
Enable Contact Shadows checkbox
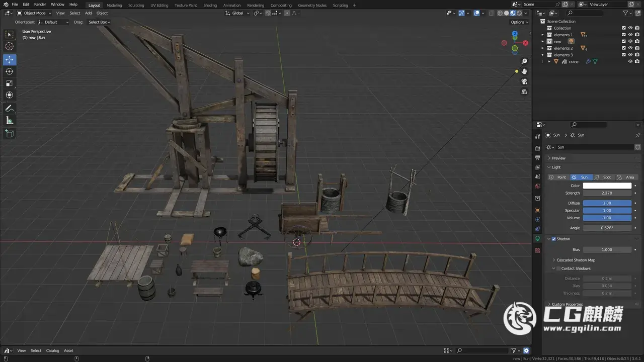tap(558, 268)
